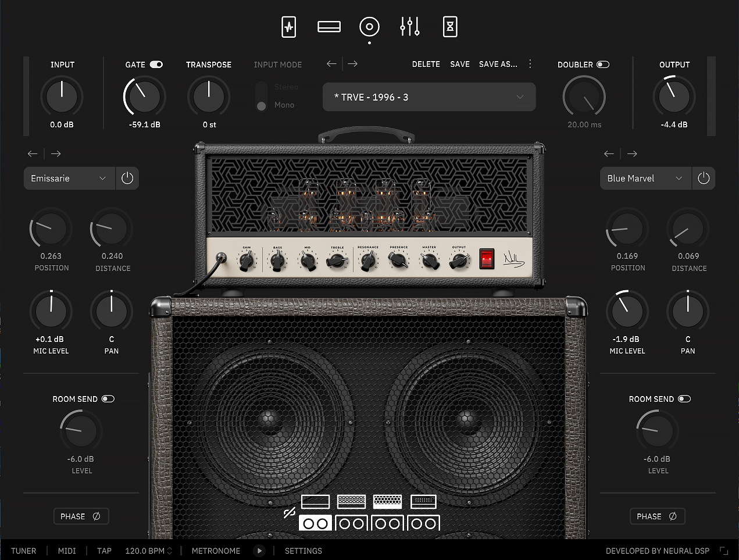Switch to the amp head section icon

(329, 27)
